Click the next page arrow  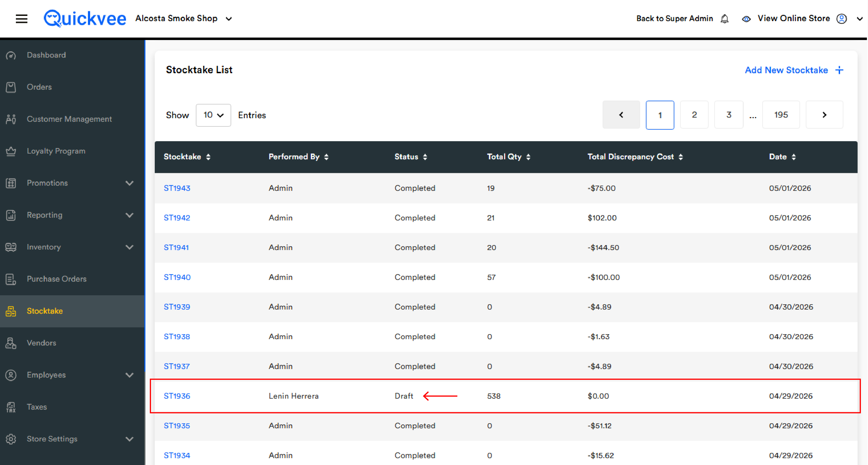tap(824, 115)
